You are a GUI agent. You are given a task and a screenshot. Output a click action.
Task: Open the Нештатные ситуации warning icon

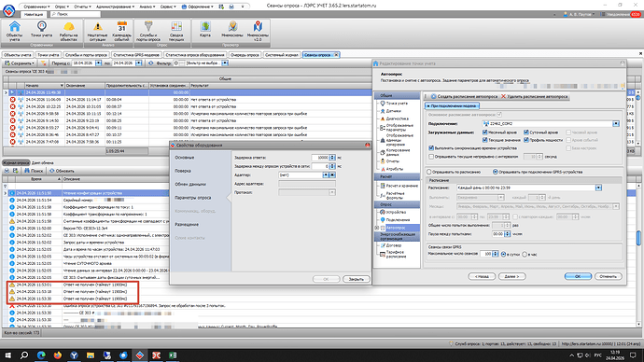tap(97, 31)
